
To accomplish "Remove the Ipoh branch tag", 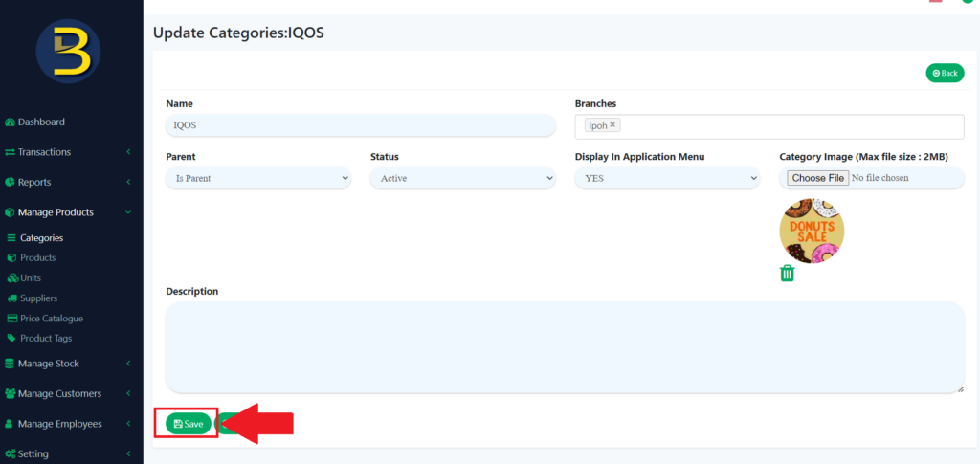I will (612, 125).
